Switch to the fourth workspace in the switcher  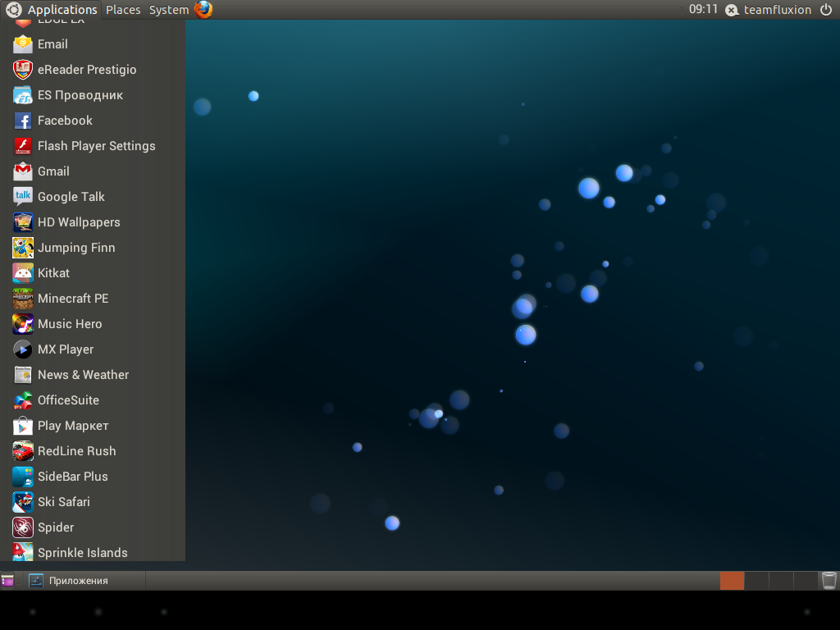click(x=806, y=581)
